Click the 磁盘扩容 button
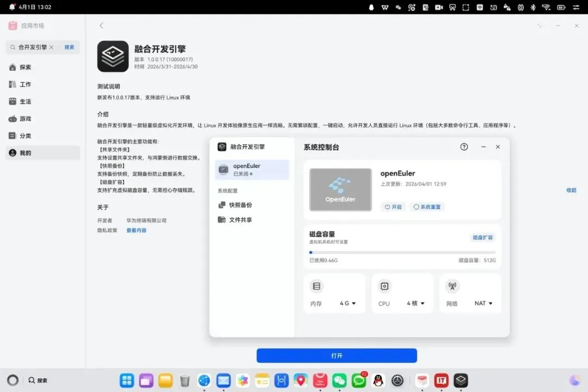This screenshot has width=588, height=392. 482,237
